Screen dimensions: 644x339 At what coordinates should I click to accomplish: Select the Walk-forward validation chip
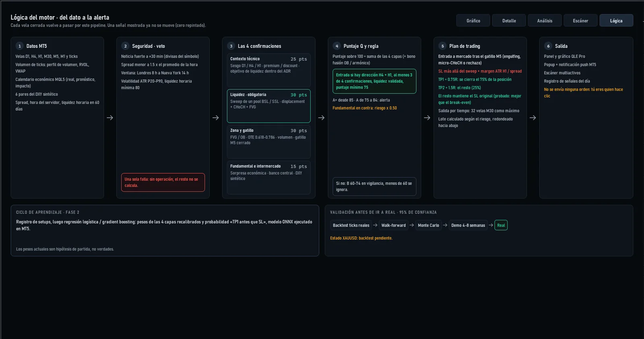pyautogui.click(x=394, y=225)
